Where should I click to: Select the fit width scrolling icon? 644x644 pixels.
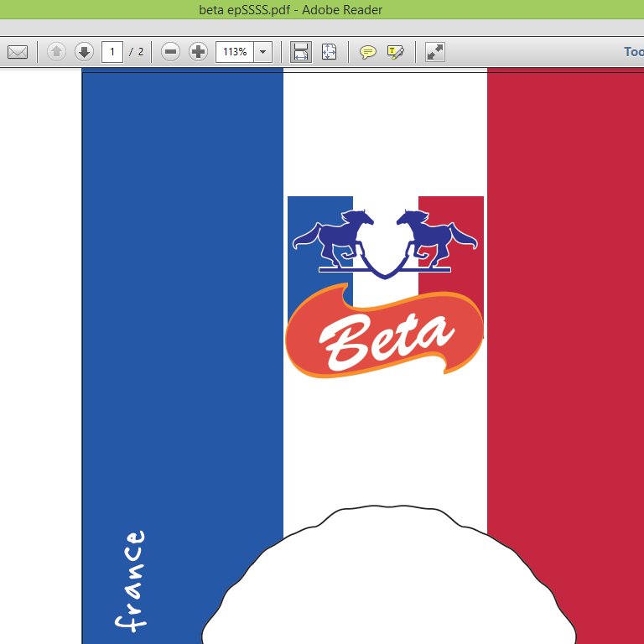tap(301, 52)
